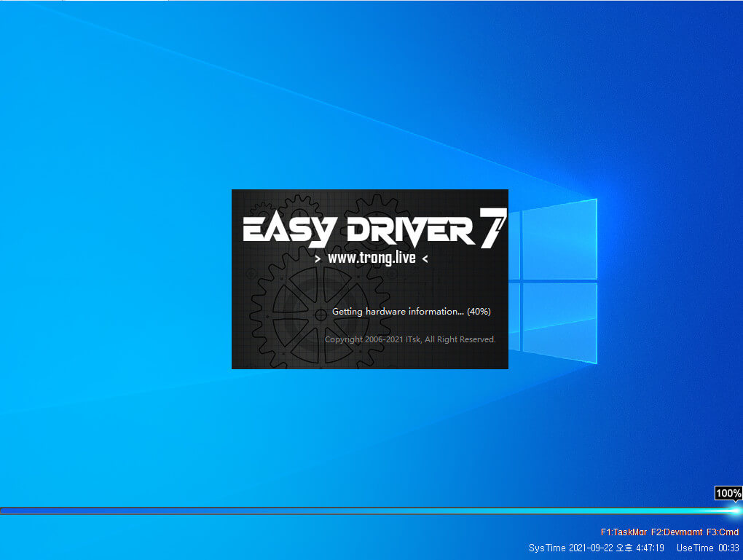The width and height of the screenshot is (743, 560).
Task: Click the glowing end of the progress bar
Action: click(735, 510)
